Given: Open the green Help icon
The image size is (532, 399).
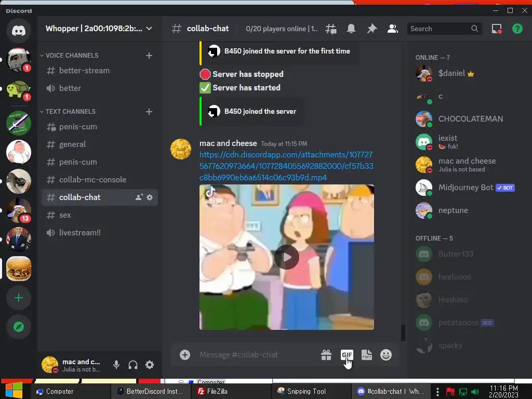Looking at the screenshot, I should click(517, 29).
